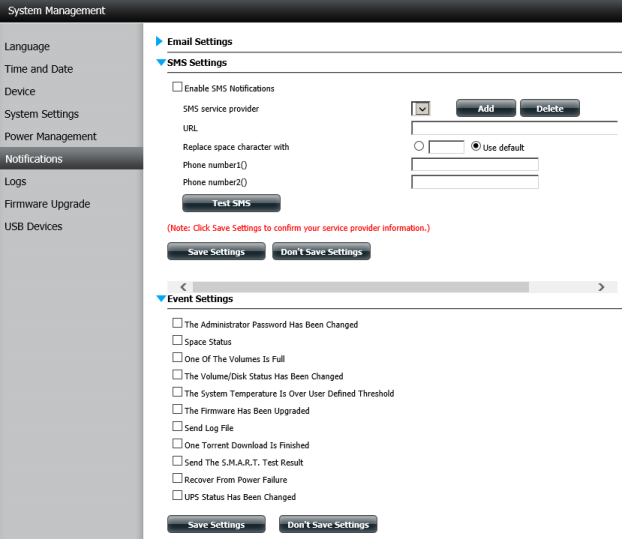622x539 pixels.
Task: Click the horizontal scrollbar right arrow
Action: (x=601, y=287)
